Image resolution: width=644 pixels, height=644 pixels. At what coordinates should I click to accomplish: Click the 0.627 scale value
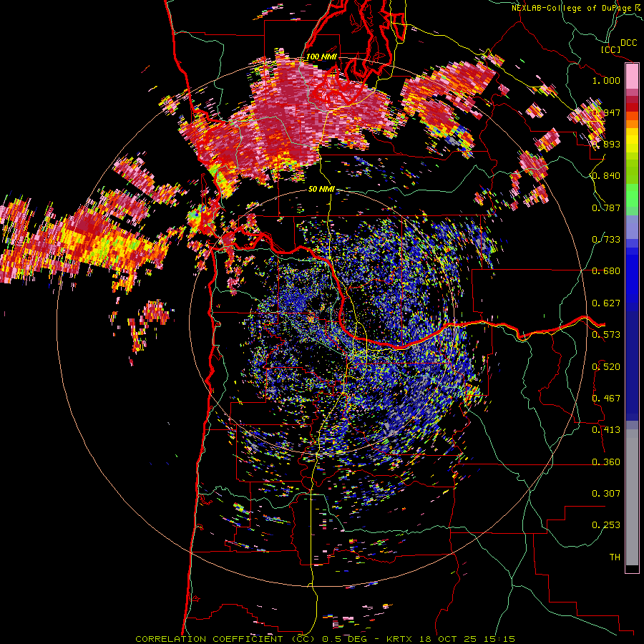point(606,303)
